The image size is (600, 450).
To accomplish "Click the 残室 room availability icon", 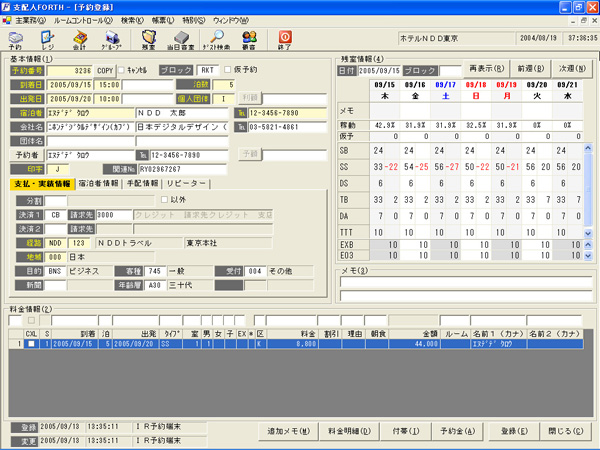I will pos(149,40).
